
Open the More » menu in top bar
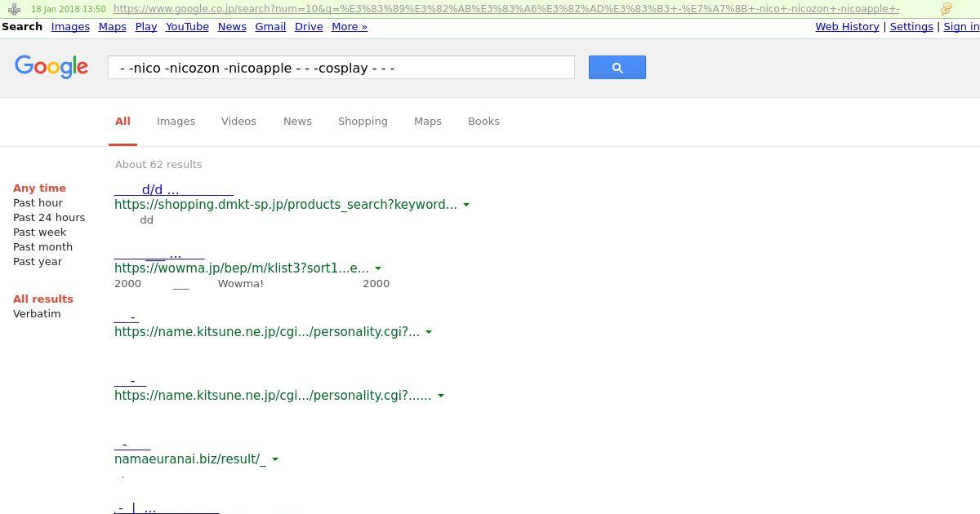[x=350, y=27]
